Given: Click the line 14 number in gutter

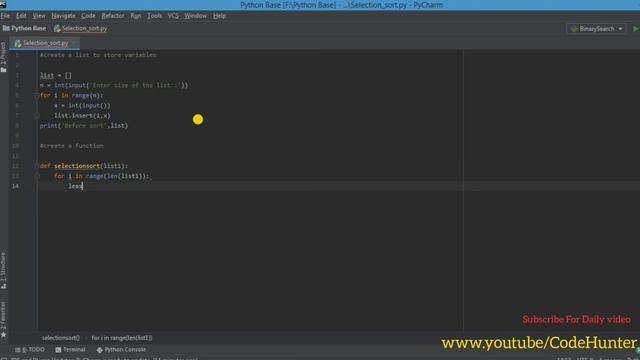Looking at the screenshot, I should pyautogui.click(x=16, y=186).
